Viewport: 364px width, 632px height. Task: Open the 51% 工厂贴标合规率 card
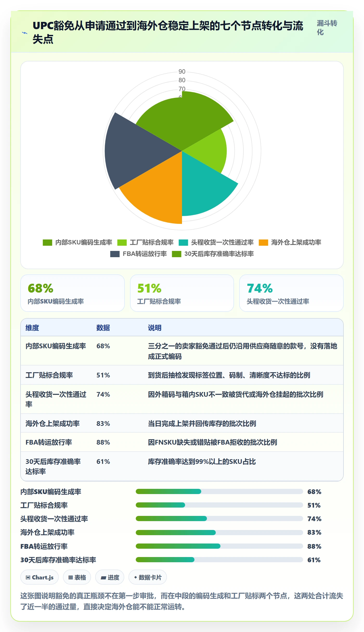182,293
